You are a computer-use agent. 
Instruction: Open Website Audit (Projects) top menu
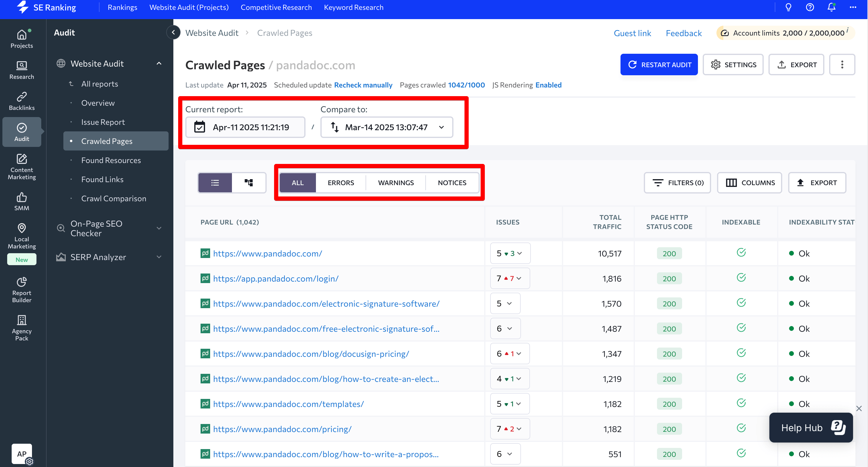pyautogui.click(x=189, y=7)
